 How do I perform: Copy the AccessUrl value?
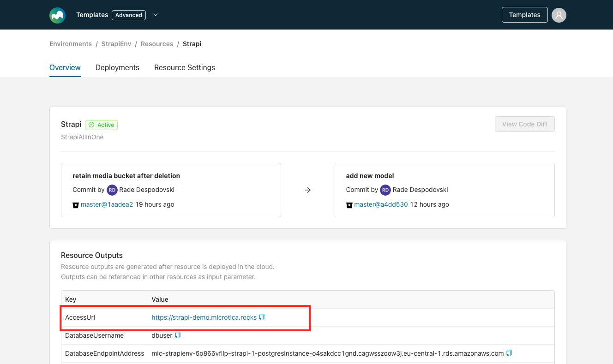click(x=262, y=317)
